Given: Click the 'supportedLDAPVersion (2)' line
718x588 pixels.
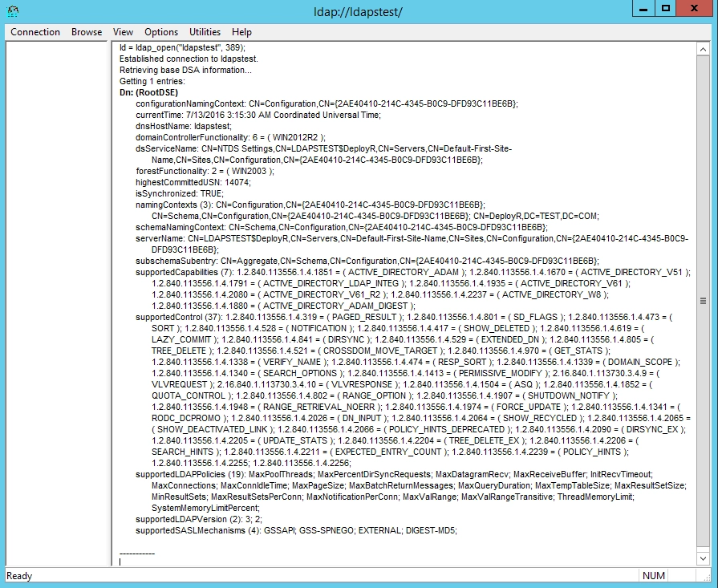Looking at the screenshot, I should [199, 519].
